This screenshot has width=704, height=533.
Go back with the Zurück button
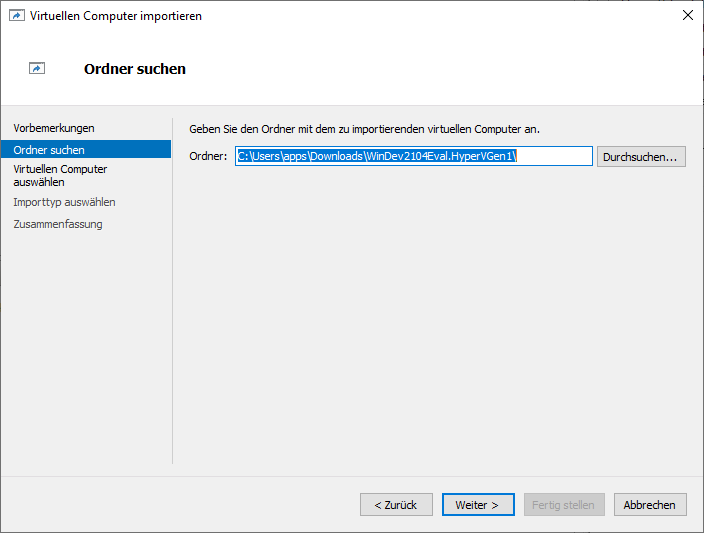396,505
